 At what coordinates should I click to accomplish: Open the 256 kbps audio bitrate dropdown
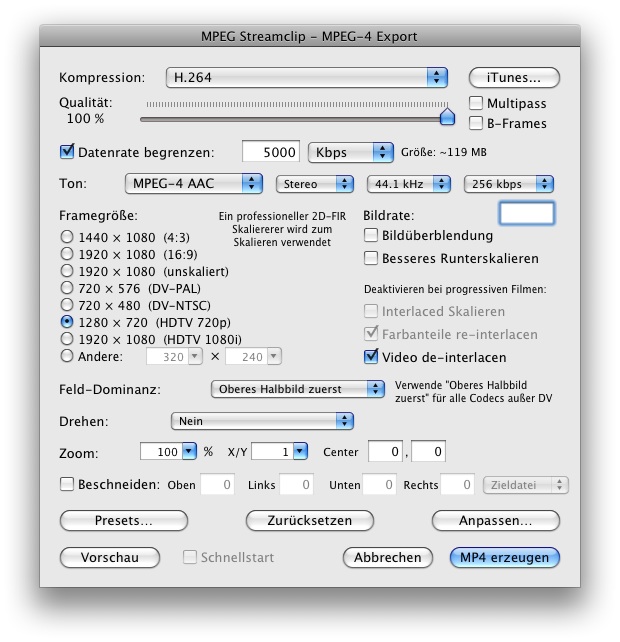509,184
